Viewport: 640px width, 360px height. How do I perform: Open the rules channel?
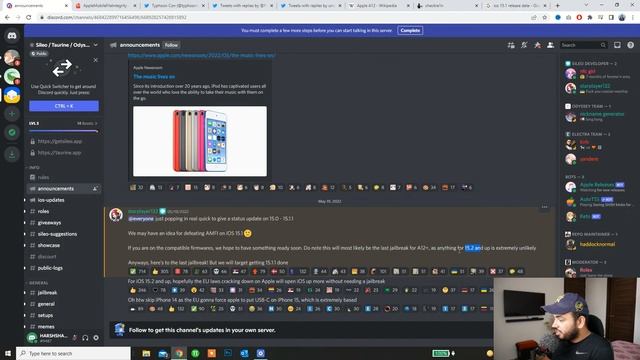pyautogui.click(x=63, y=177)
